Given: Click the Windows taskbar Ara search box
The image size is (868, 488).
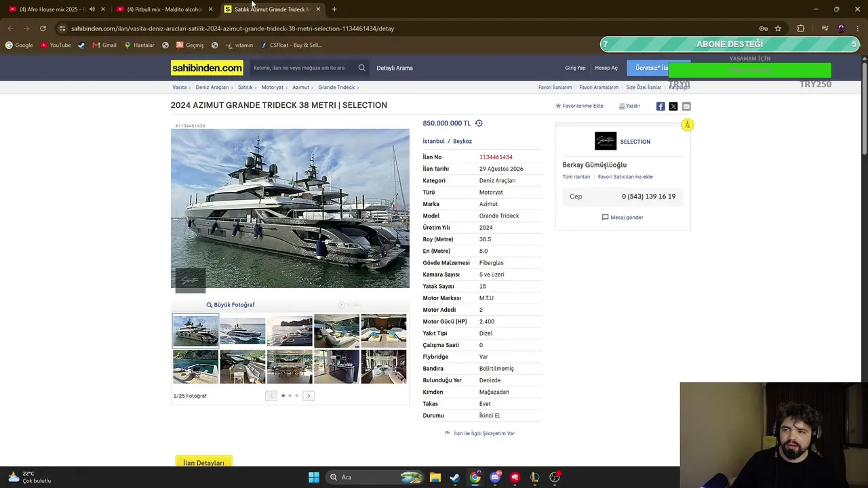Looking at the screenshot, I should 374,477.
